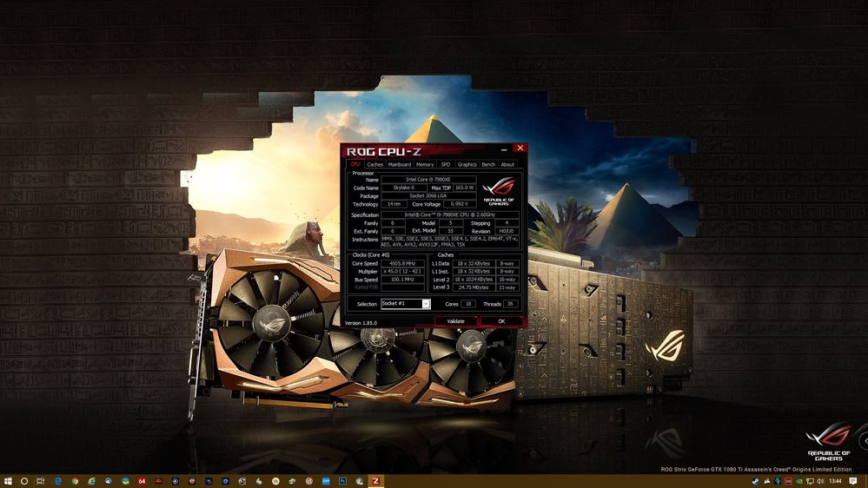
Task: Switch to the Bench tab
Action: (x=488, y=164)
